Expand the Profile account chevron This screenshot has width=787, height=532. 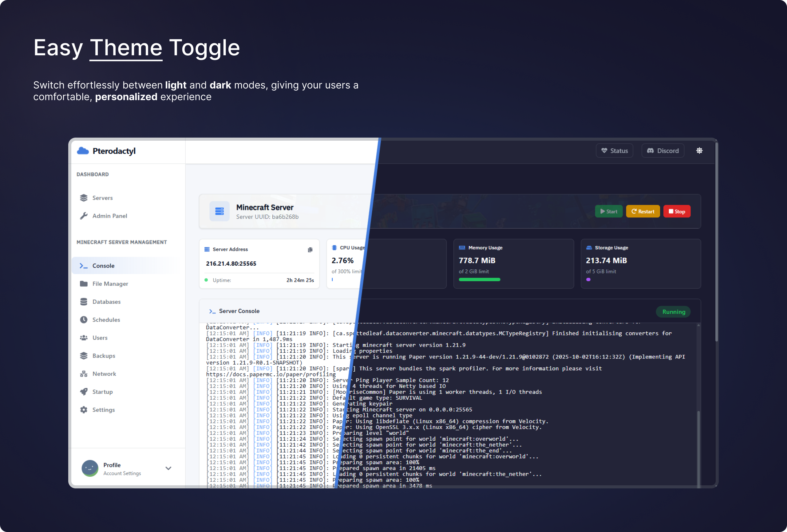(168, 468)
